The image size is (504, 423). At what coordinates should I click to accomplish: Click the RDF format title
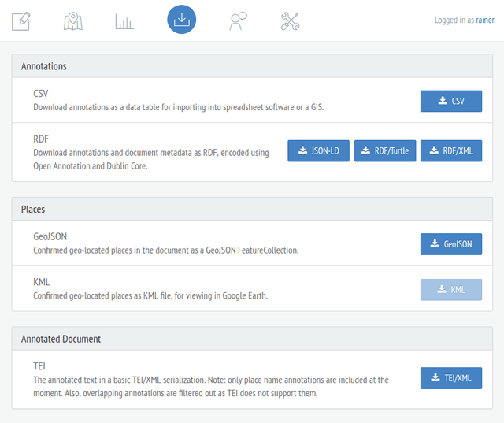point(41,139)
